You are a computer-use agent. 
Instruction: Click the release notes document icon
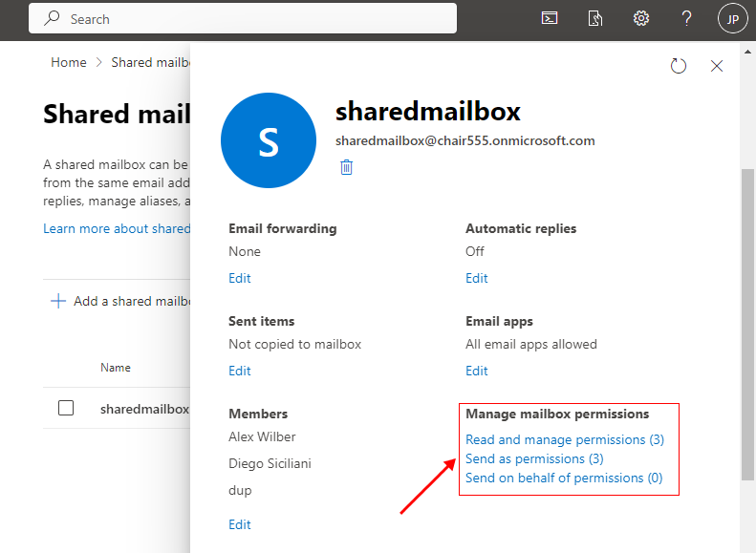point(595,18)
